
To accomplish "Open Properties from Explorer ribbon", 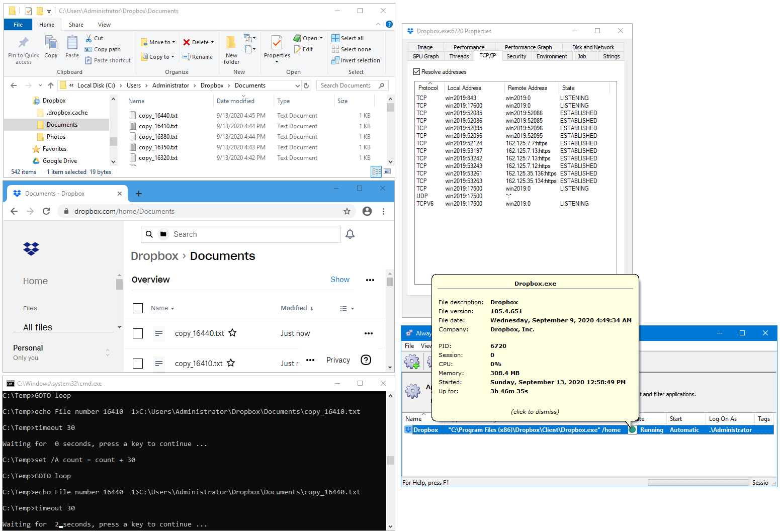I will [x=277, y=48].
